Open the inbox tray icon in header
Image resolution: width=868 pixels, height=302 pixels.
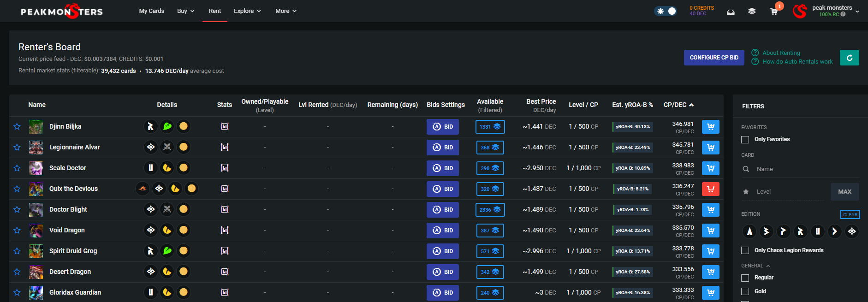tap(731, 12)
